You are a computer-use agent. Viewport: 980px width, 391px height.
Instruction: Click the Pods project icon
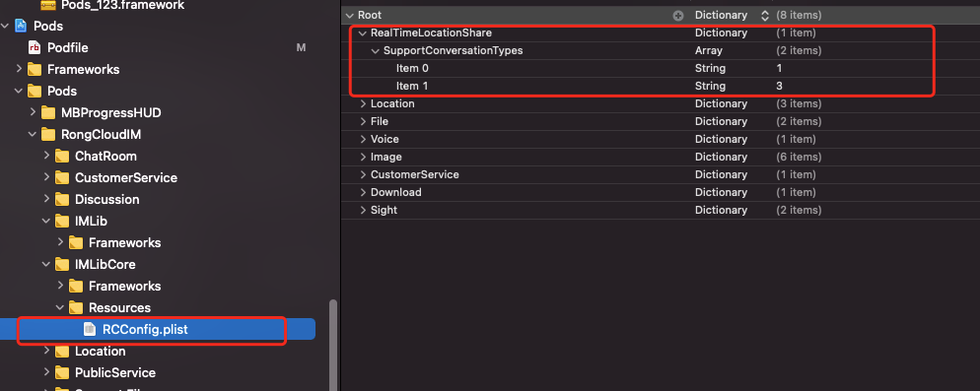point(21,27)
